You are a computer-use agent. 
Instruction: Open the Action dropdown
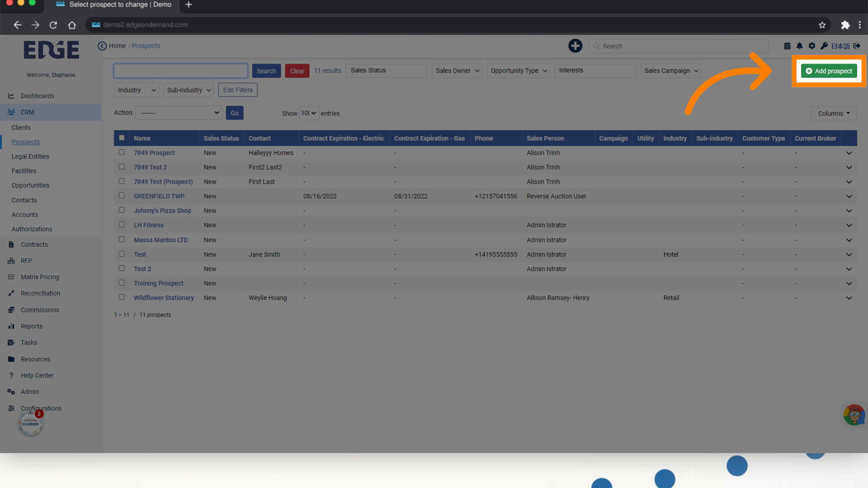click(179, 113)
